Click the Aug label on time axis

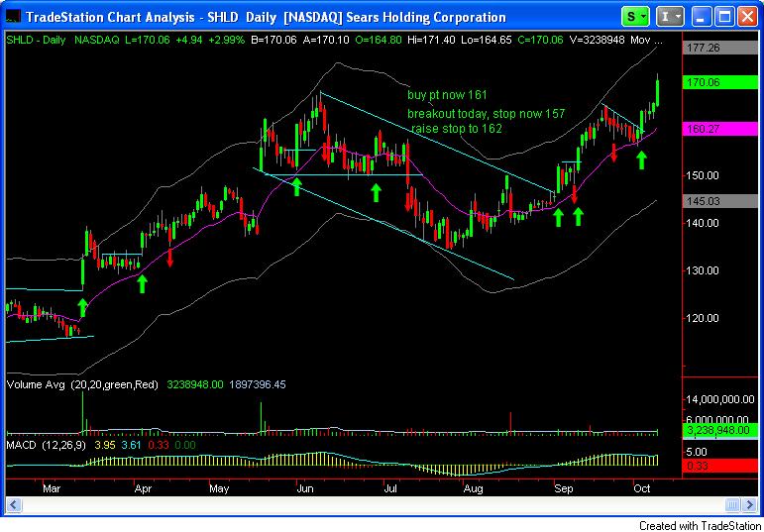click(473, 488)
